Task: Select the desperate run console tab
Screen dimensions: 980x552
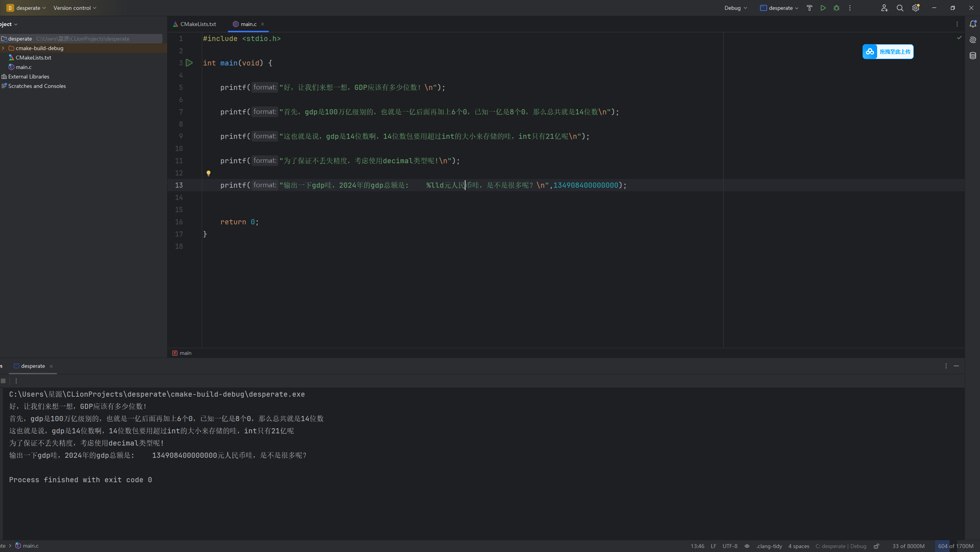Action: (33, 366)
